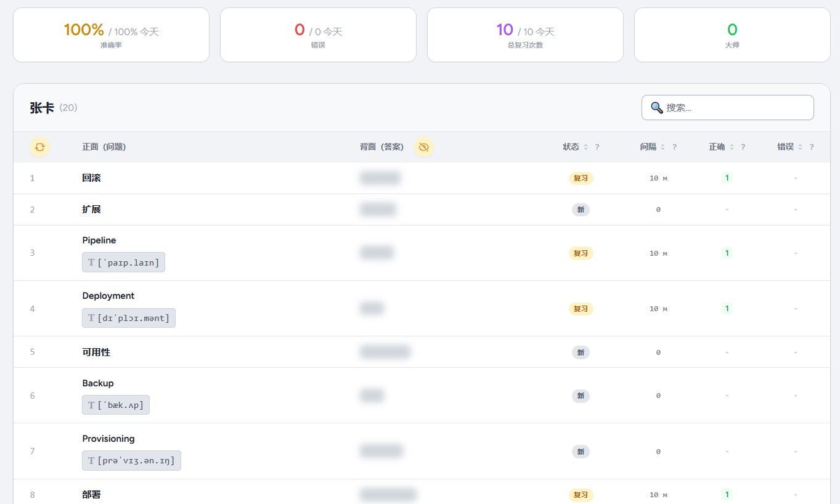This screenshot has width=840, height=504.
Task: Click the 复习 status badge for Pipeline
Action: pos(581,253)
